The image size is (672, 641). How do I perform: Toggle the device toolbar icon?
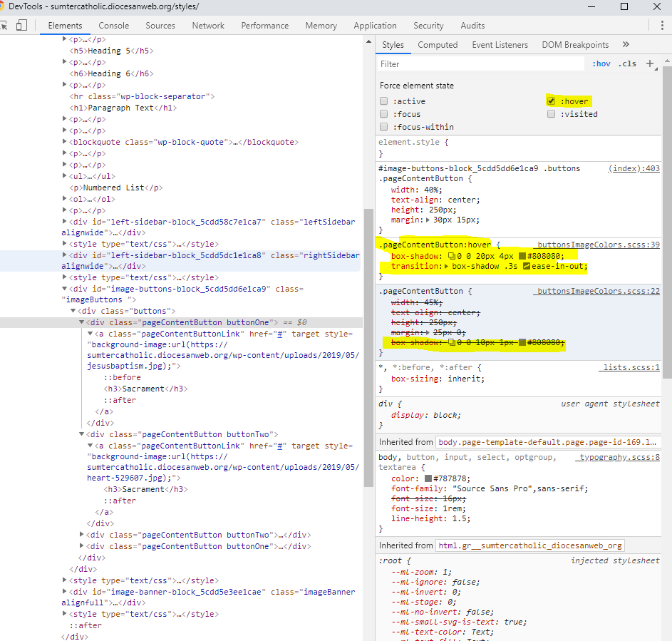click(21, 26)
